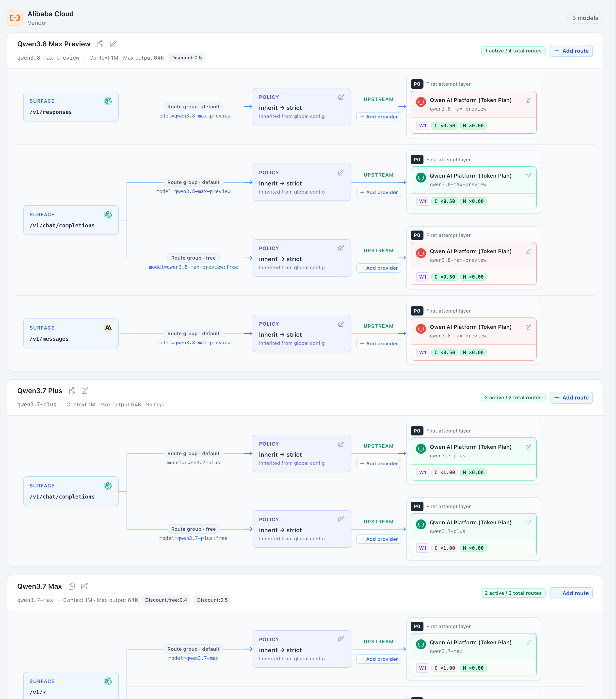Enable the provider on the /v1/responses route
The image size is (616, 699).
click(x=421, y=101)
